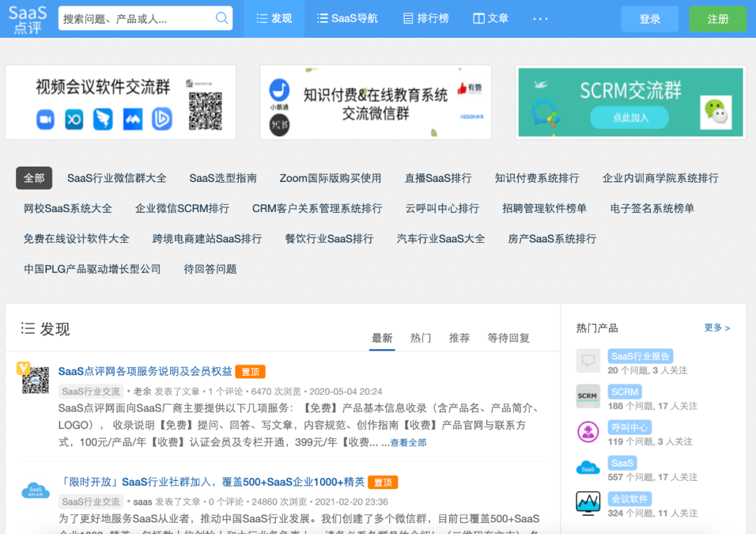Select 知识付费系统排行 category

click(x=537, y=178)
